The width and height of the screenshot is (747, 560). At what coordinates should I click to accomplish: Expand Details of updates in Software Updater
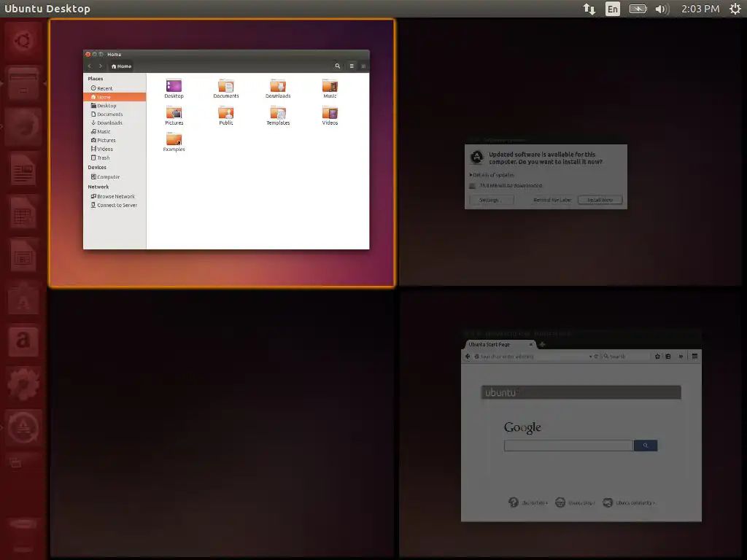(x=492, y=175)
